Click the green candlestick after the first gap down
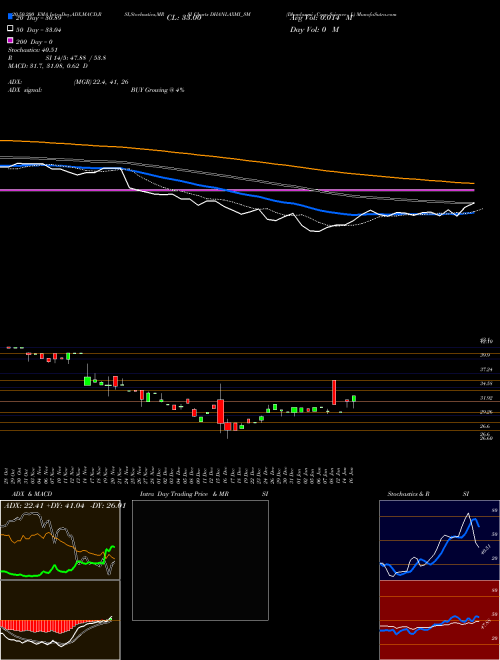Image resolution: width=500 pixels, height=660 pixels. point(88,381)
